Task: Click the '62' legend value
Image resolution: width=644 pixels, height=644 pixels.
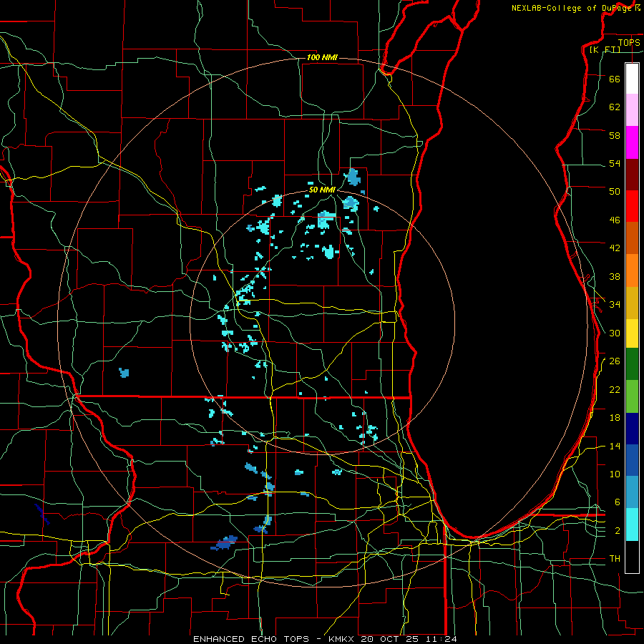Action: click(x=615, y=107)
